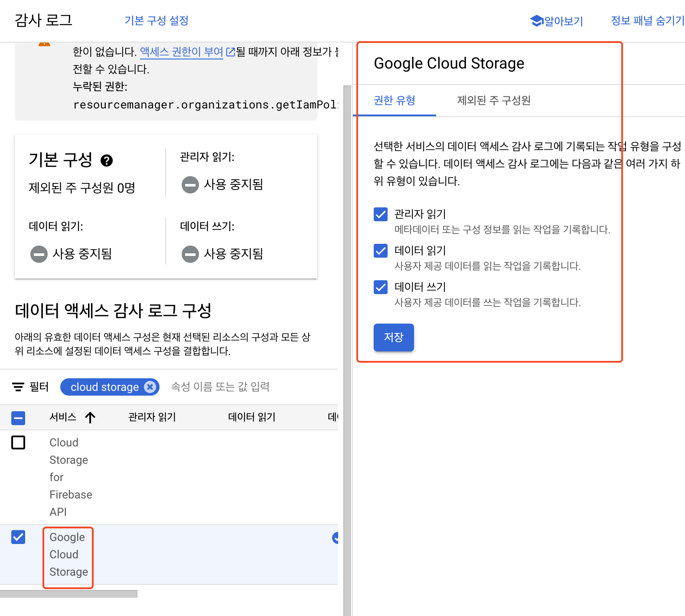This screenshot has height=616, width=685.
Task: Select the Google Cloud Storage service name
Action: point(68,554)
